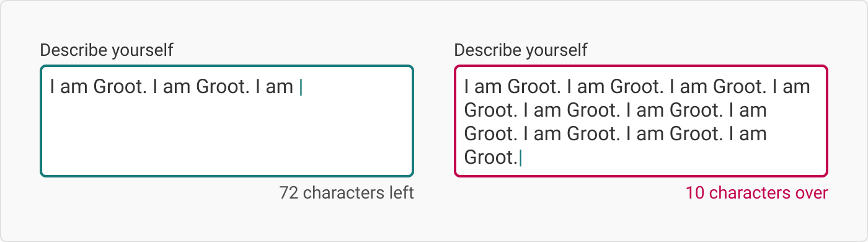This screenshot has width=868, height=242.
Task: Click the final "Groot." on last line
Action: [x=490, y=158]
